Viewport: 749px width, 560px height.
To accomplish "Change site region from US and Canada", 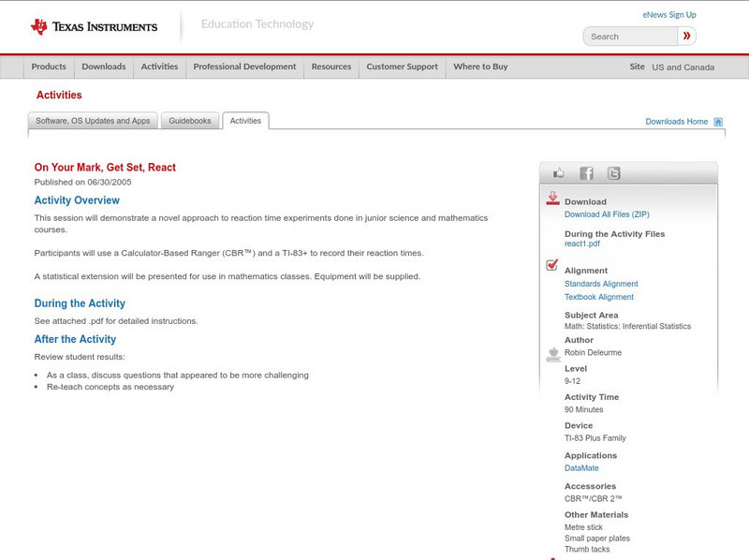I will [x=683, y=67].
